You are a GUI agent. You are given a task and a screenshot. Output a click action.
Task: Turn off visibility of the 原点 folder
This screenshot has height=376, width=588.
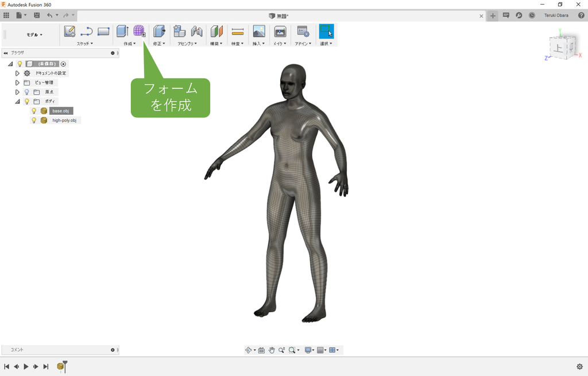click(26, 91)
